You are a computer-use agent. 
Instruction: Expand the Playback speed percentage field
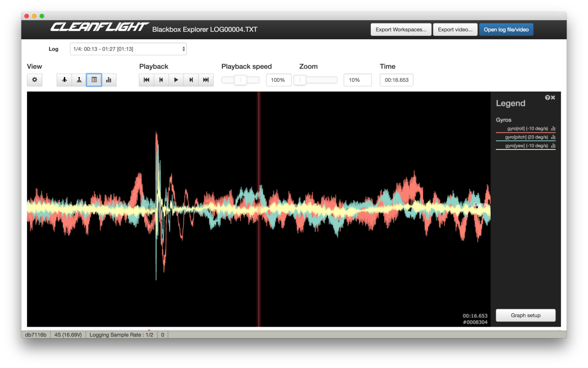click(278, 80)
